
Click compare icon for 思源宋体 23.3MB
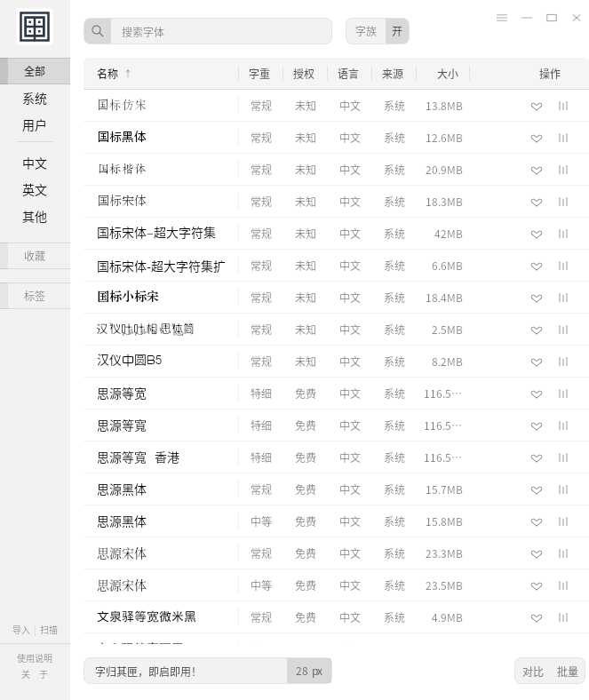point(563,554)
